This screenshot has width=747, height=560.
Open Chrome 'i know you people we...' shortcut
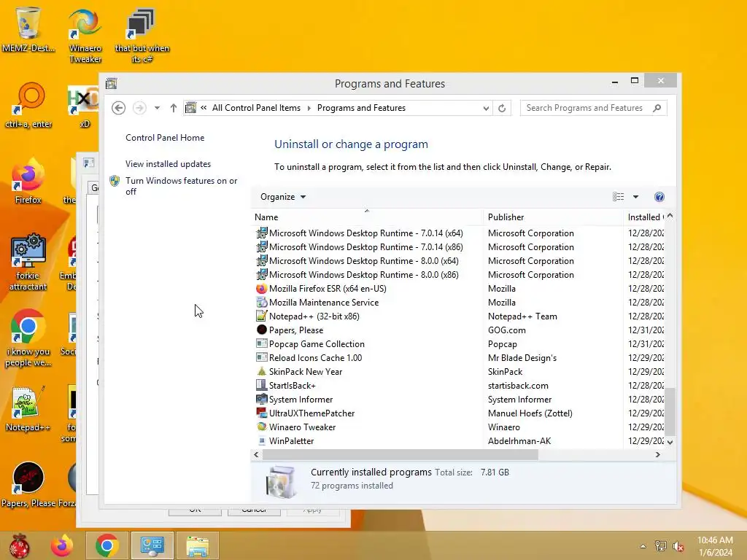[28, 338]
